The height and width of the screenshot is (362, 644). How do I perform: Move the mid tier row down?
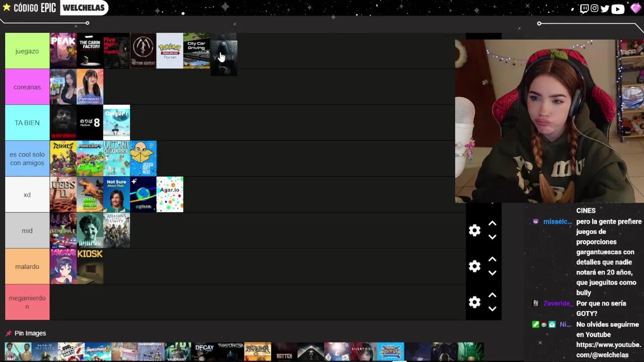492,237
